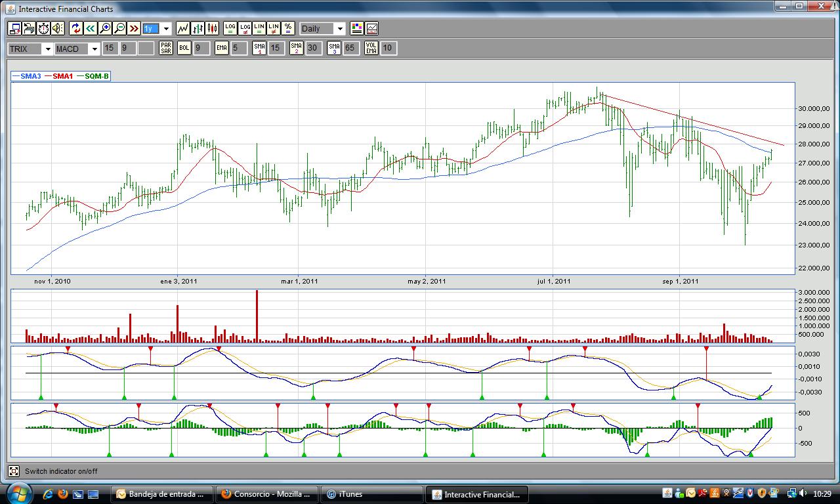This screenshot has width=840, height=504.
Task: Expand the Daily interval dropdown
Action: tap(340, 29)
